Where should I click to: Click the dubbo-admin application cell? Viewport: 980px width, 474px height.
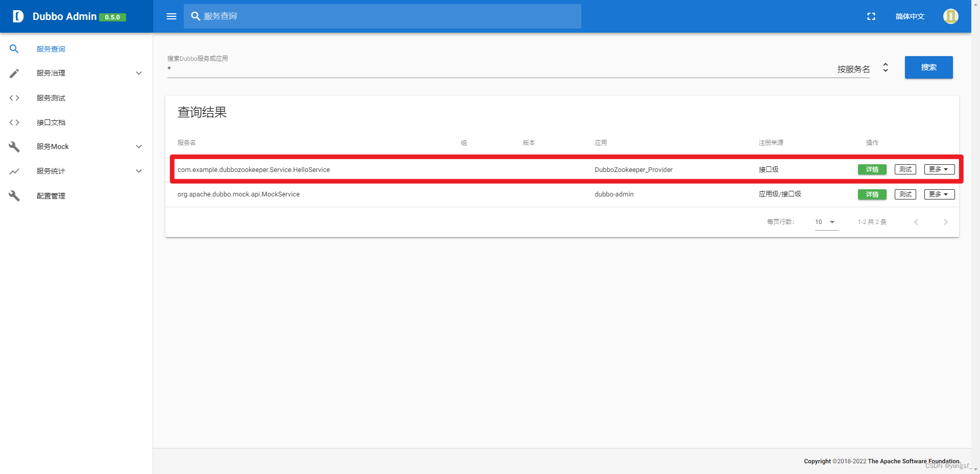click(614, 194)
